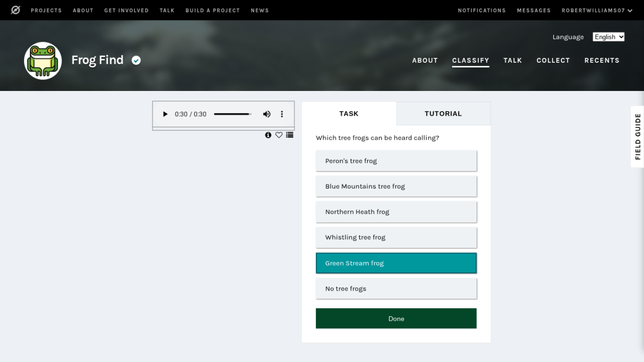
Task: Favorite this subject with heart icon
Action: [x=279, y=135]
